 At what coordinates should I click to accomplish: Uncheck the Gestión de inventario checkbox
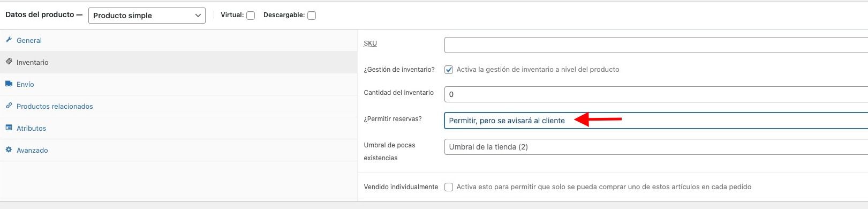point(449,70)
